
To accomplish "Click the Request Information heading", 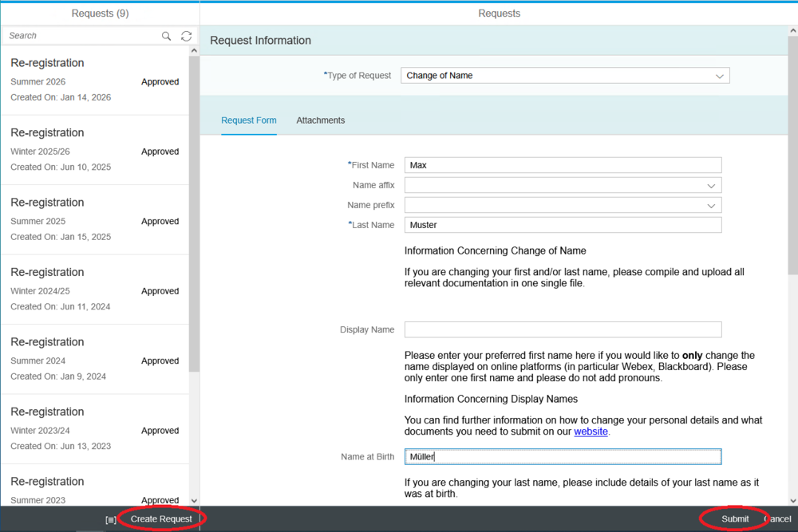I will point(261,40).
